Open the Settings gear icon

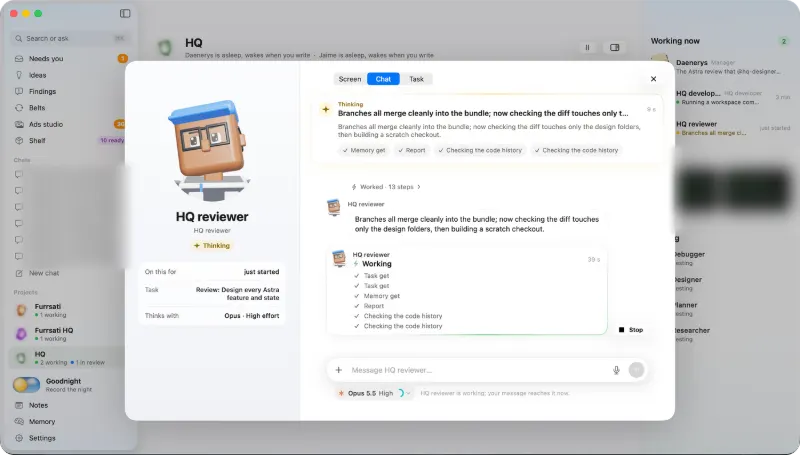pyautogui.click(x=19, y=438)
